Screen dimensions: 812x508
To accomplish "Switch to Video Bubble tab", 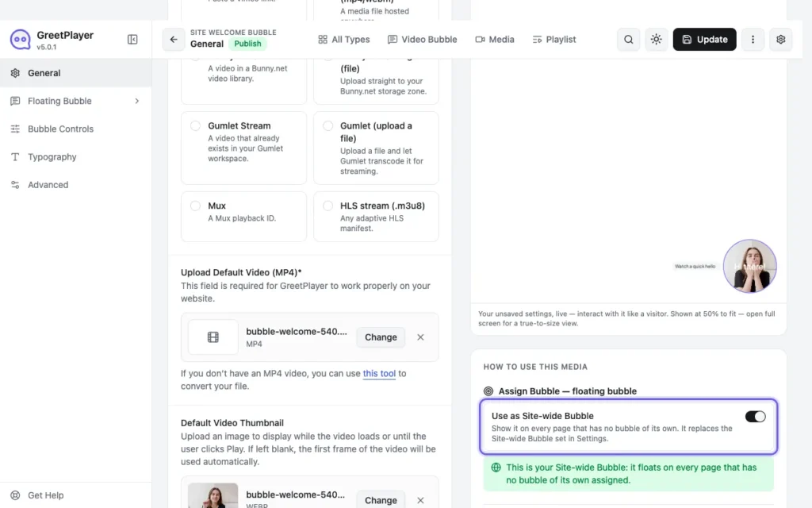I will [423, 40].
